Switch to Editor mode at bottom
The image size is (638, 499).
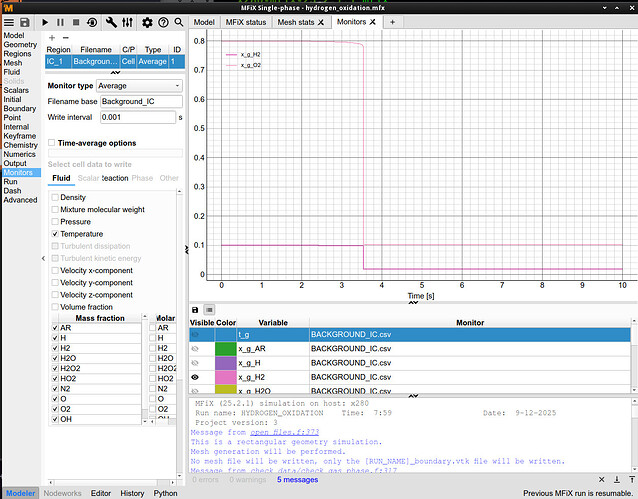click(101, 493)
